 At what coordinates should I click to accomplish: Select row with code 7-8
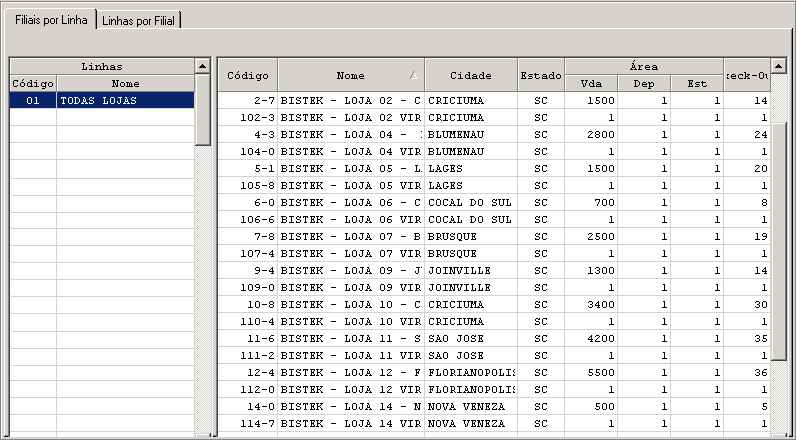coord(494,237)
